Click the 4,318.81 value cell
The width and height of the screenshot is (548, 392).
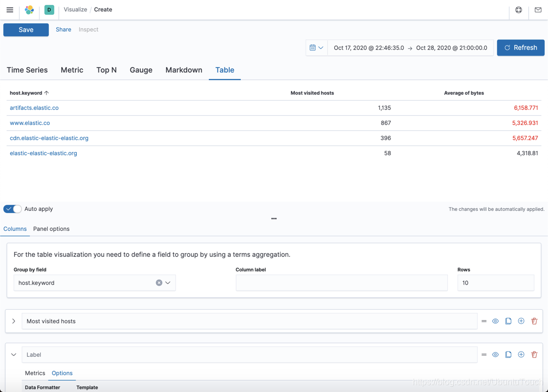click(527, 153)
